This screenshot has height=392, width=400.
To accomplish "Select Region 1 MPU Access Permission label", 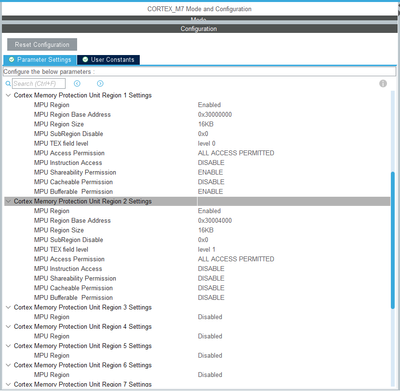I will [x=69, y=153].
